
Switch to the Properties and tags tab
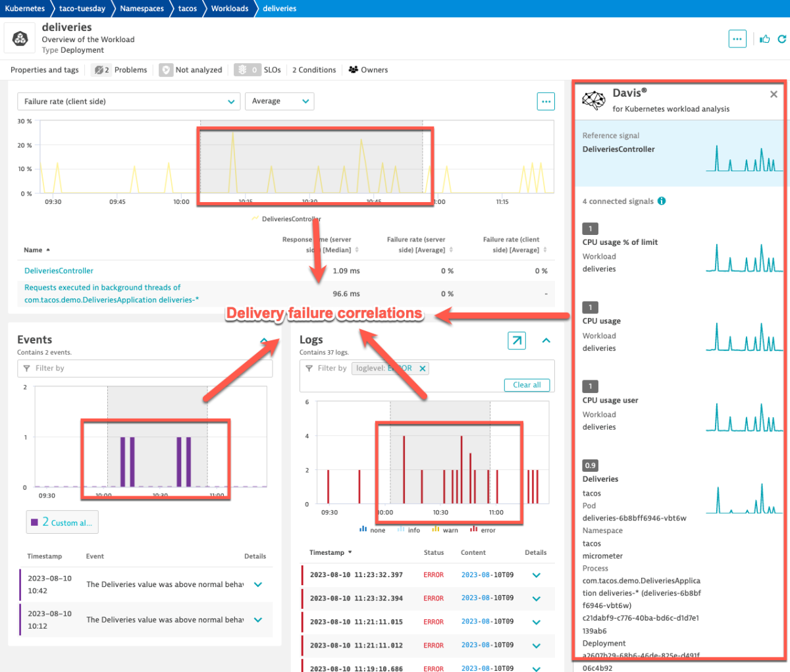(x=44, y=70)
